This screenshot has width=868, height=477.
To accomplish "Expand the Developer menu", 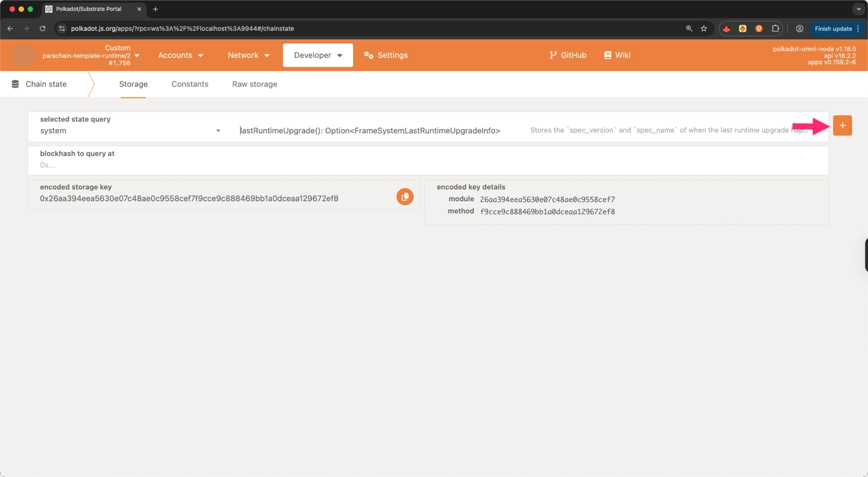I will pyautogui.click(x=318, y=55).
